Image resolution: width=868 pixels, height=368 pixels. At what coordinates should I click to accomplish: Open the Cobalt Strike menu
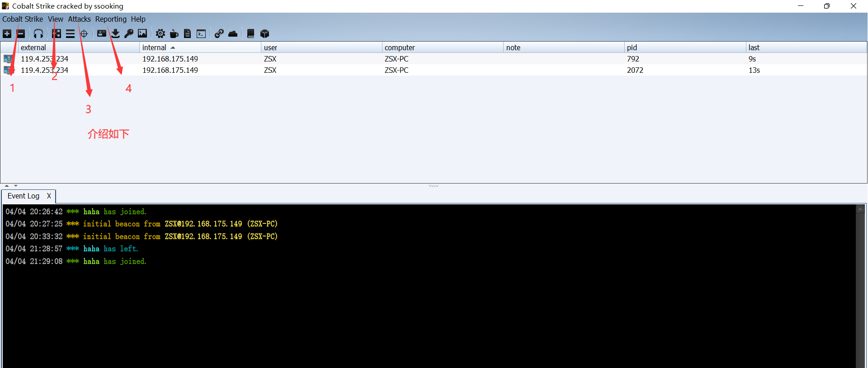[23, 19]
